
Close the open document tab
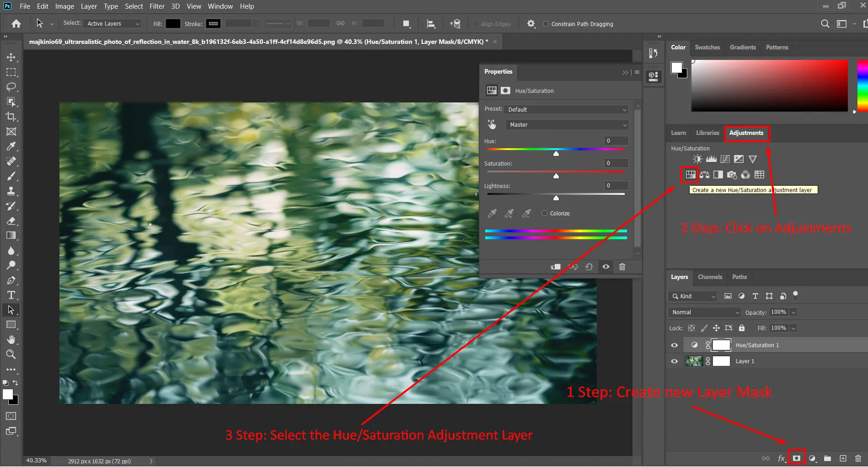pos(495,42)
